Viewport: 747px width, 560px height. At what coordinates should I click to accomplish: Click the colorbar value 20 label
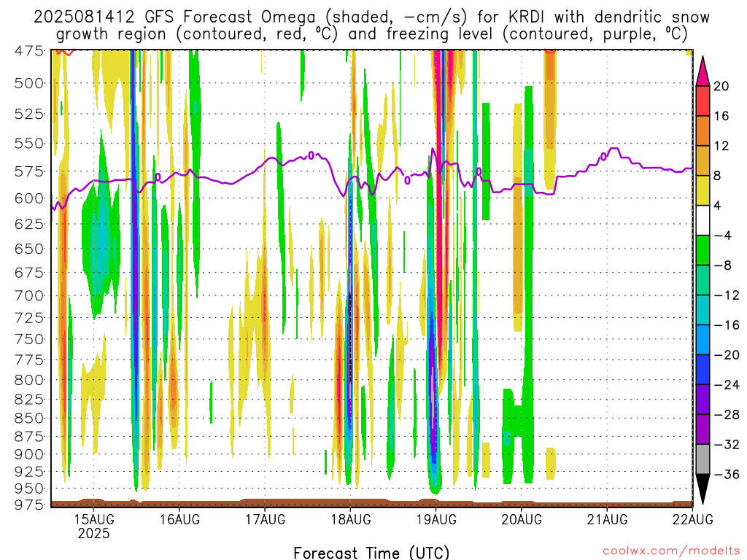click(721, 86)
